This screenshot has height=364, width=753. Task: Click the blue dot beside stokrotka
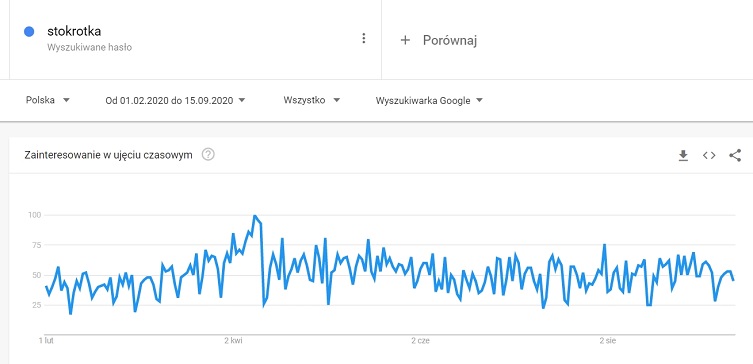pyautogui.click(x=29, y=32)
